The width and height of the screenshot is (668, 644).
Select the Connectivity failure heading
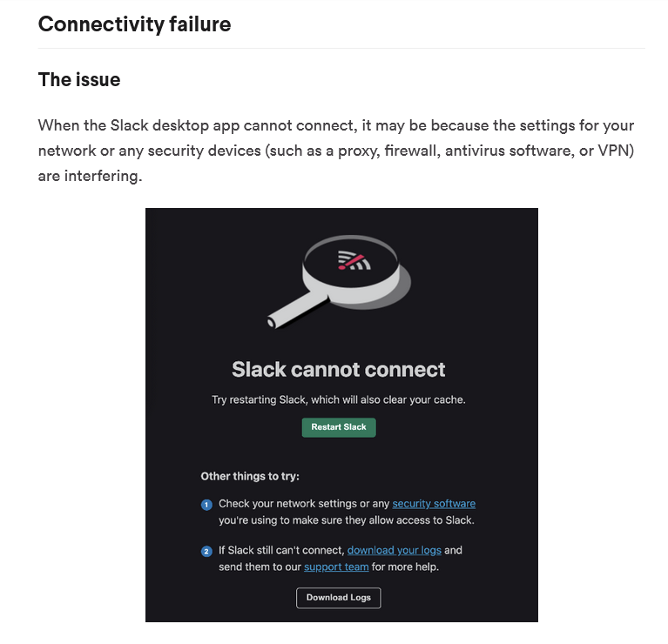point(135,23)
